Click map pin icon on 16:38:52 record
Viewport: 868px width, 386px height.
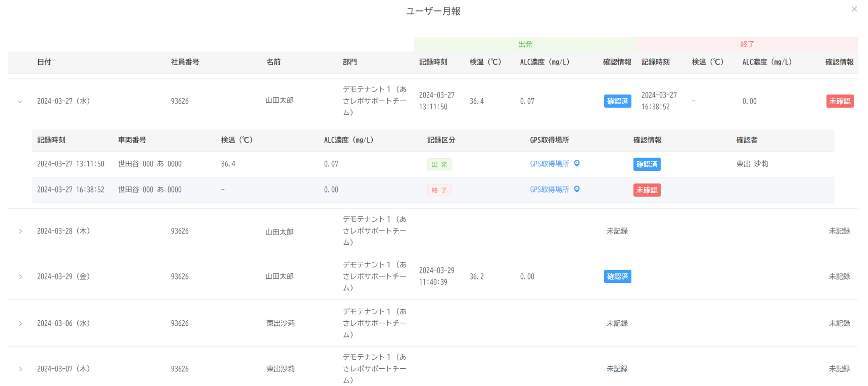(577, 189)
